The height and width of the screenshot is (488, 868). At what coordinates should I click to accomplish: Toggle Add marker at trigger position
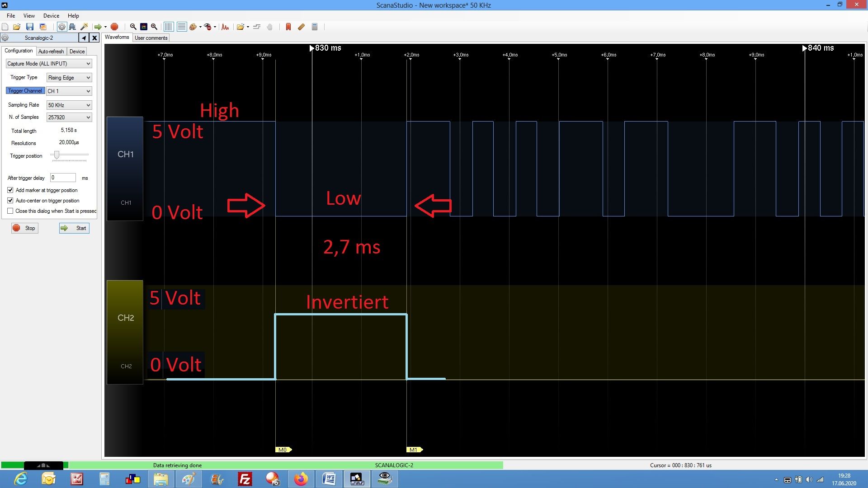coord(9,190)
